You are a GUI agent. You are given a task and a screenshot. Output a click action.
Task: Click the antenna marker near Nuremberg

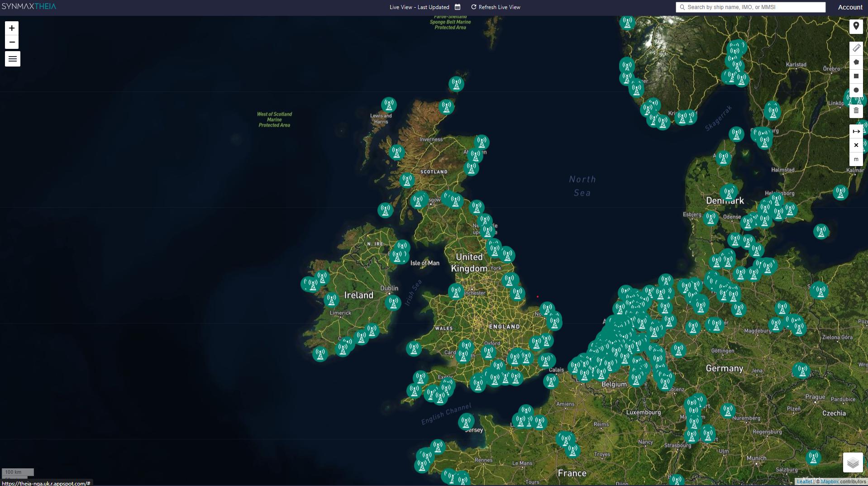728,410
